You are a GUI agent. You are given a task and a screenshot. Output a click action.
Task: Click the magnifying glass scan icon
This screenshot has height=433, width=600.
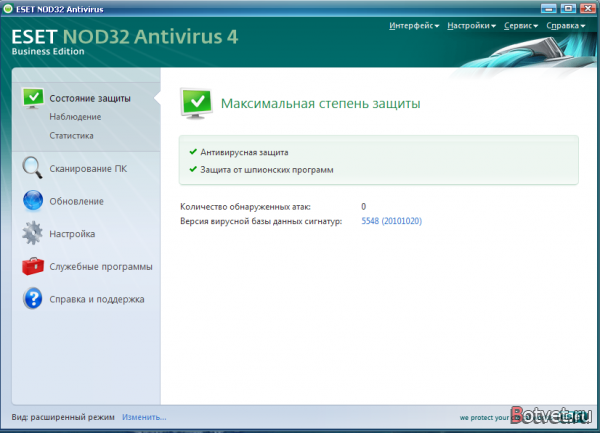coord(33,168)
